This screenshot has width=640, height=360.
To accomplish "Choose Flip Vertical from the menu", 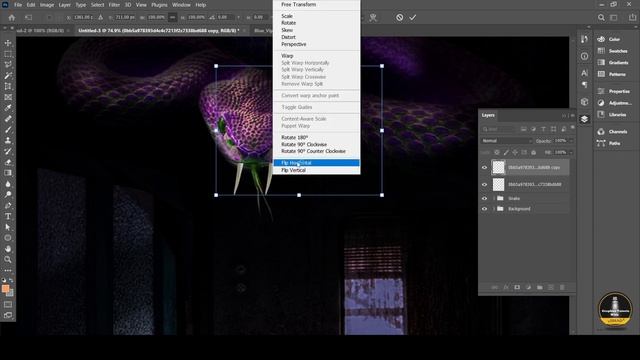I will 317,170.
